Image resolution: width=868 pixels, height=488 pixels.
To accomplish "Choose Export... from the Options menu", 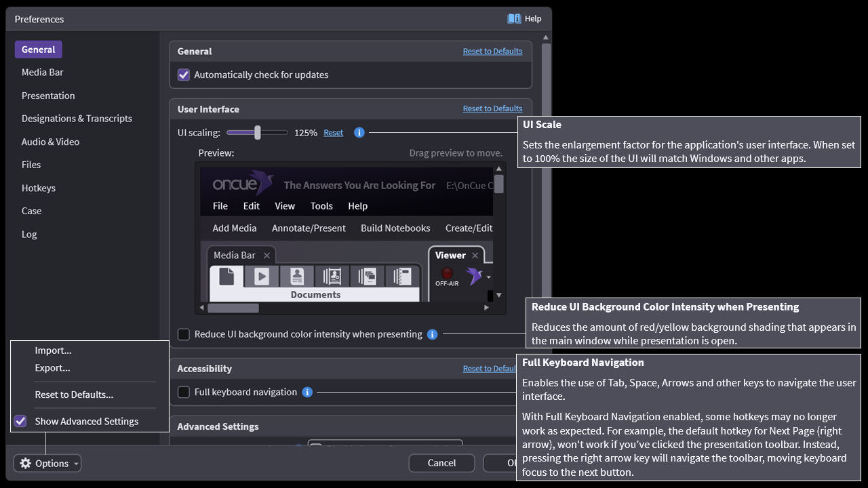I will point(53,368).
